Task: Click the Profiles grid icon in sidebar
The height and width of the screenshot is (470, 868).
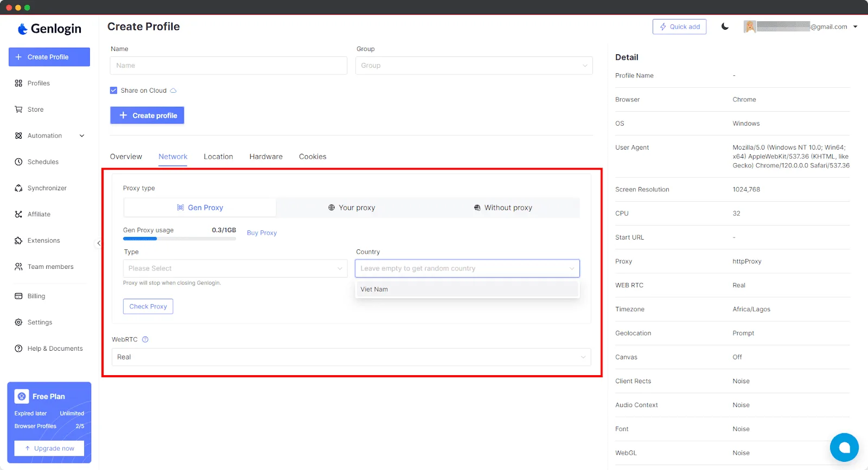Action: [x=18, y=83]
